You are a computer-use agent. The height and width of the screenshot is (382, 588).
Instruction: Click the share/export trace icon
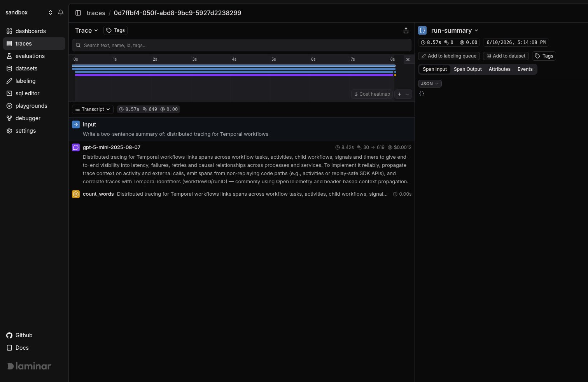coord(406,30)
